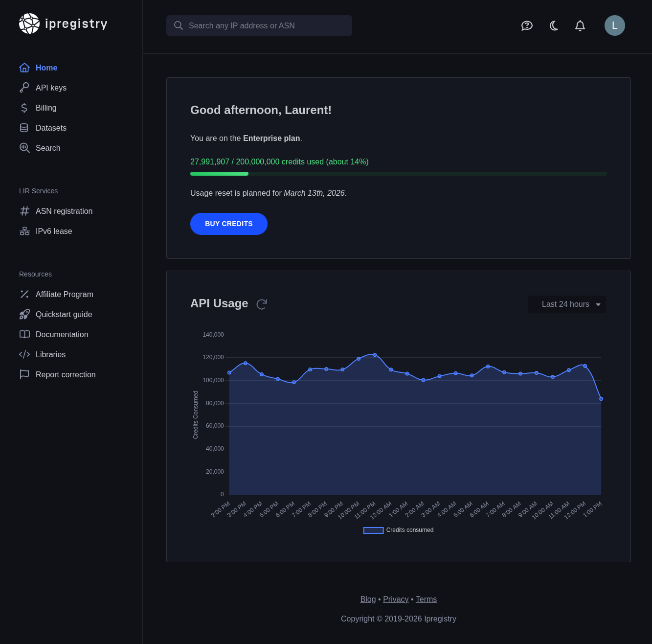Select the ASN registration hash icon

click(24, 211)
